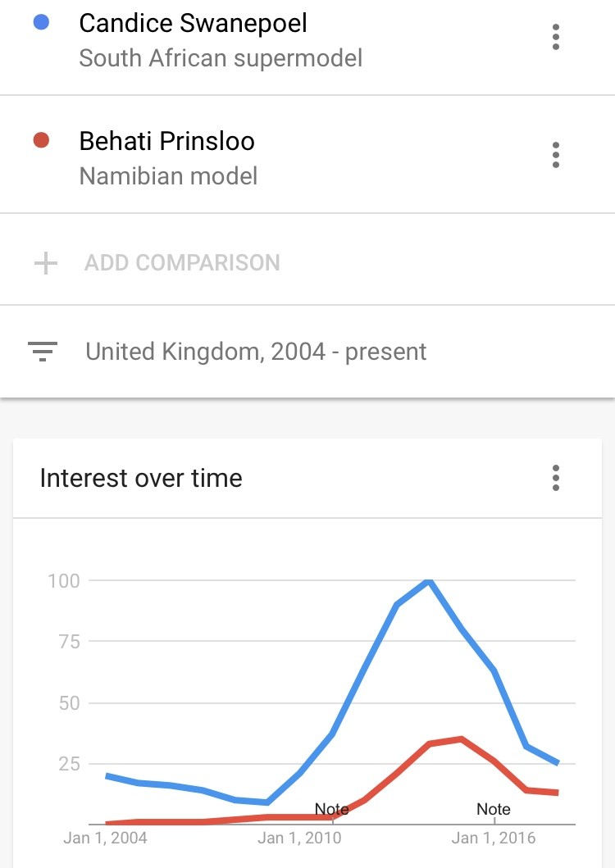Select the Behati Prinsloo search term
Viewport: 615px width, 868px height.
[x=166, y=141]
